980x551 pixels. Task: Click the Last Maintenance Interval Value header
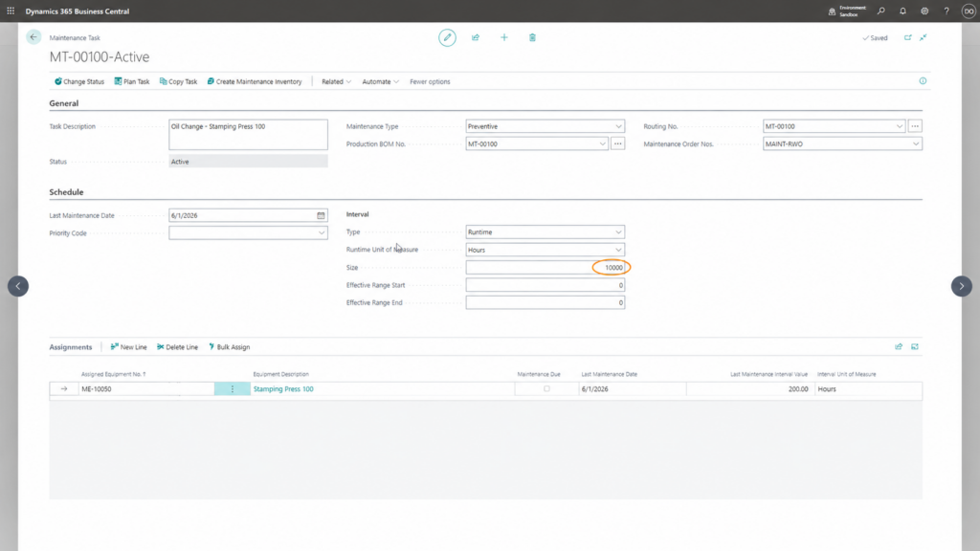coord(768,374)
